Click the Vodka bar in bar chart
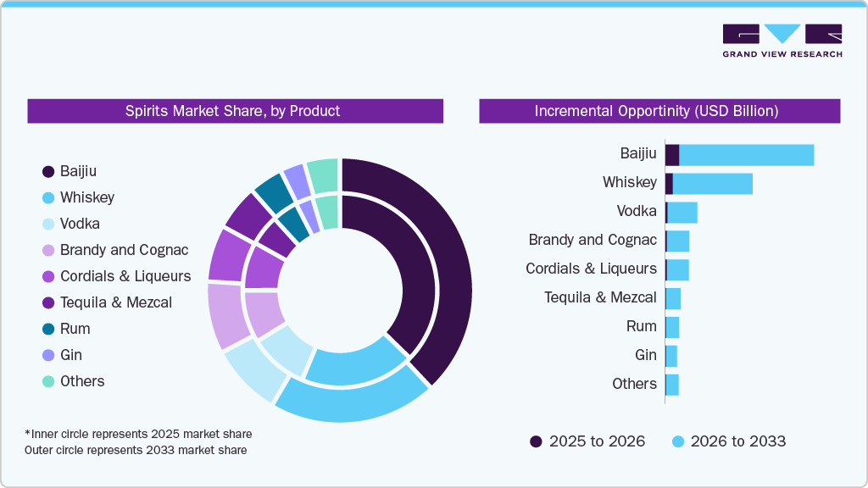The width and height of the screenshot is (868, 488). (x=682, y=213)
